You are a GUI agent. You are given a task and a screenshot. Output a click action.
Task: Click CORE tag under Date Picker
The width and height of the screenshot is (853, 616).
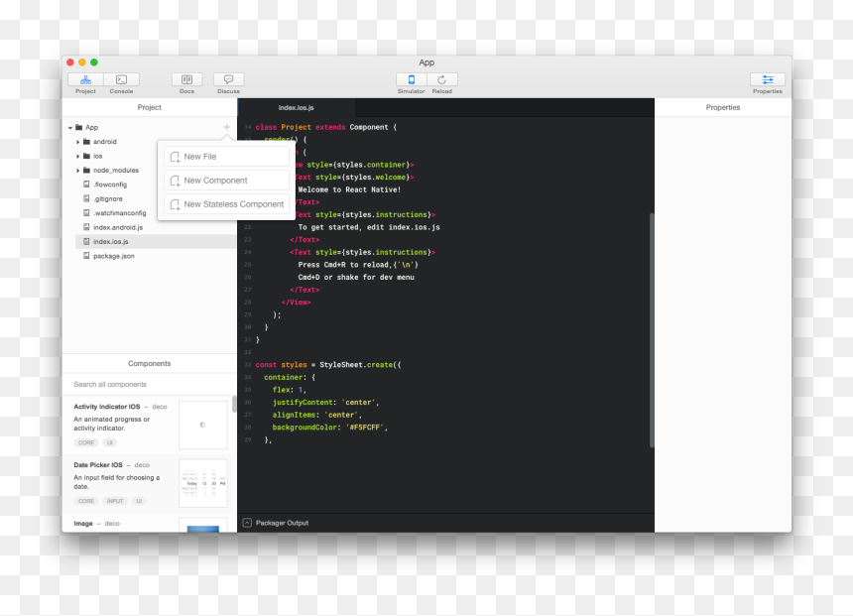86,501
